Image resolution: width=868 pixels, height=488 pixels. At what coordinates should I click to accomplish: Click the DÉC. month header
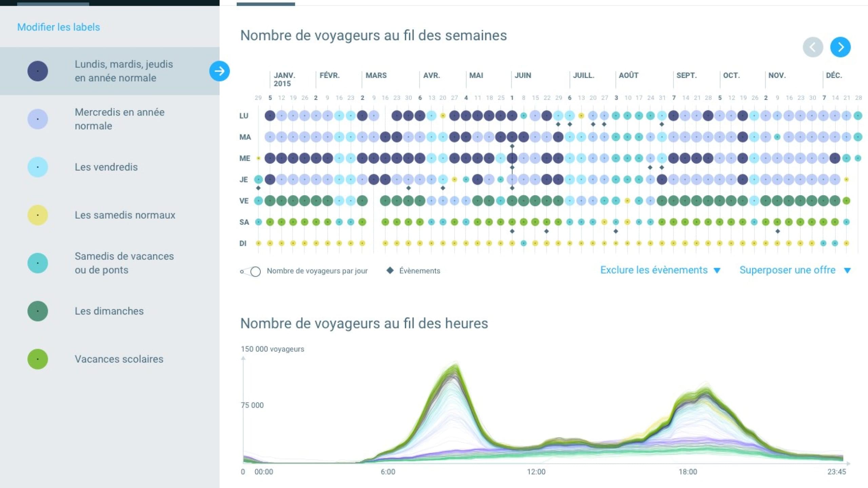pyautogui.click(x=834, y=75)
